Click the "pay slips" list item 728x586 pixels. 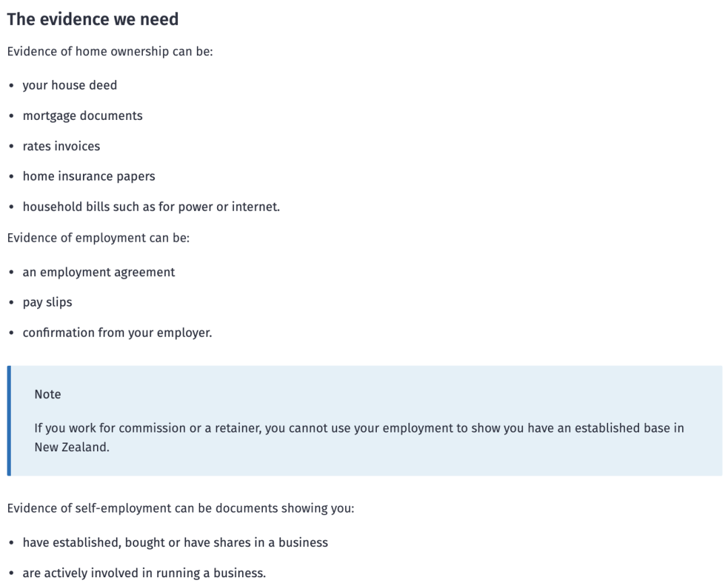tap(47, 302)
